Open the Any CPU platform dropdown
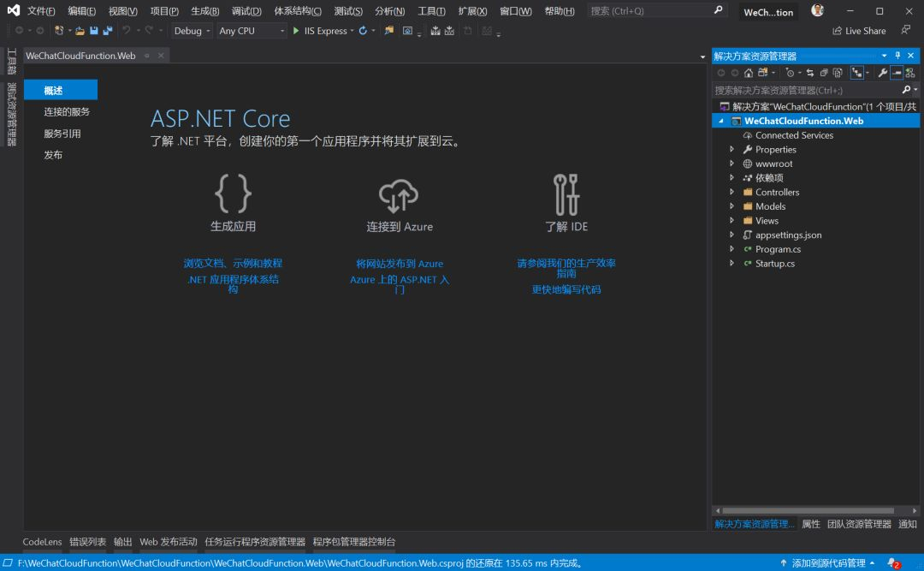Image resolution: width=924 pixels, height=571 pixels. click(x=252, y=31)
